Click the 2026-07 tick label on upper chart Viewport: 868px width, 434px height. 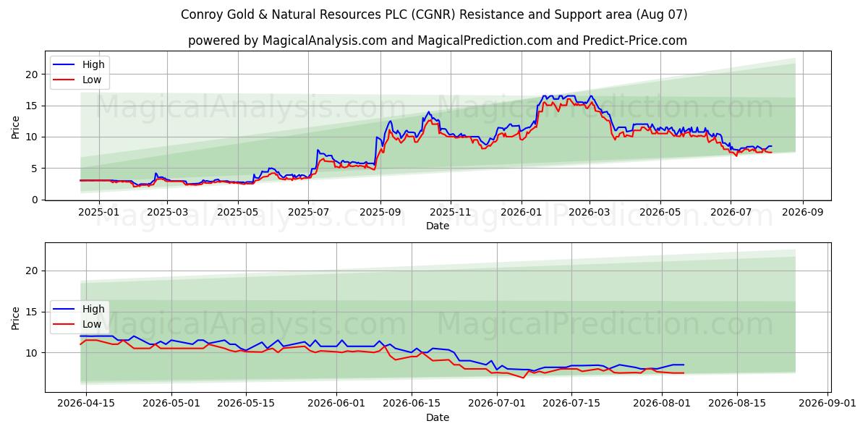pos(731,213)
